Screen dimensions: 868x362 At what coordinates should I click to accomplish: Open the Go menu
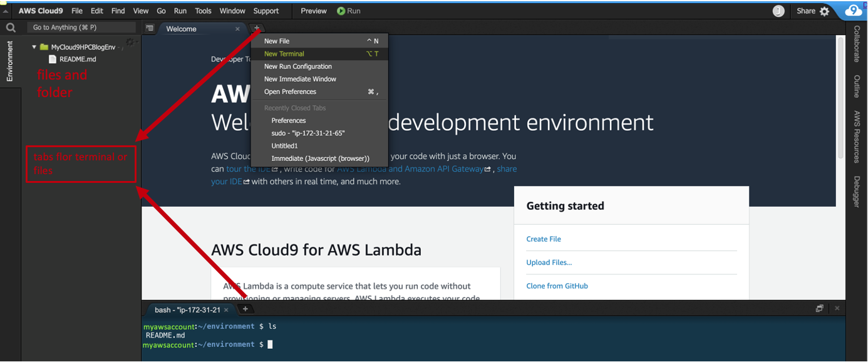click(162, 11)
